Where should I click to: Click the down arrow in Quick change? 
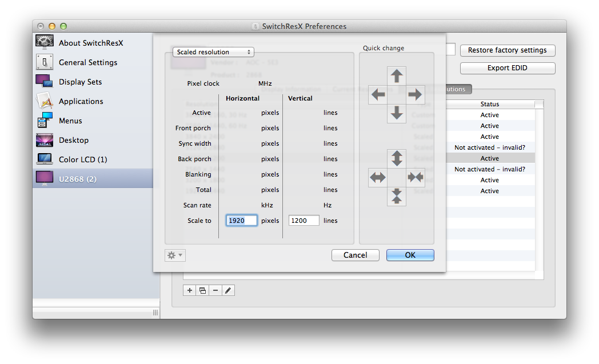[x=397, y=113]
